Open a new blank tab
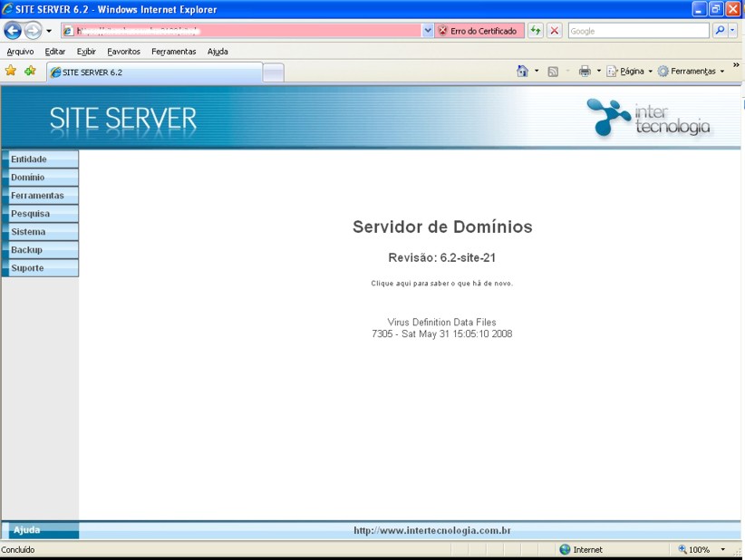Viewport: 745px width, 560px height. click(273, 72)
